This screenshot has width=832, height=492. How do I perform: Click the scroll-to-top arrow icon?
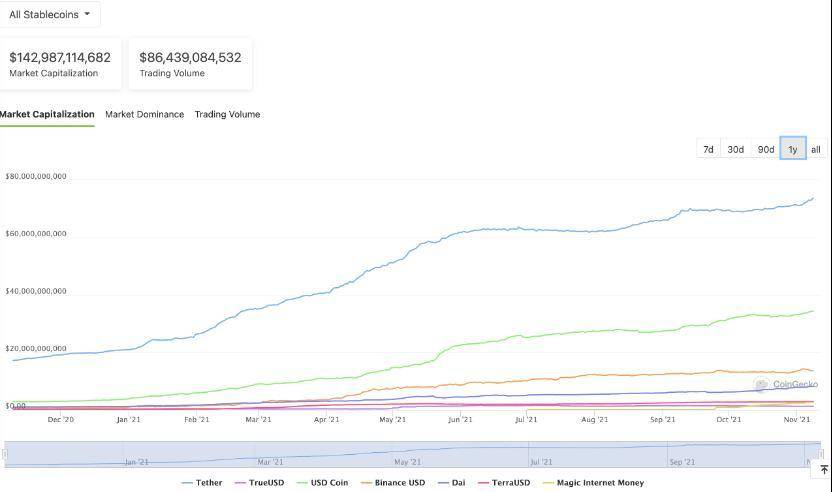[x=824, y=470]
